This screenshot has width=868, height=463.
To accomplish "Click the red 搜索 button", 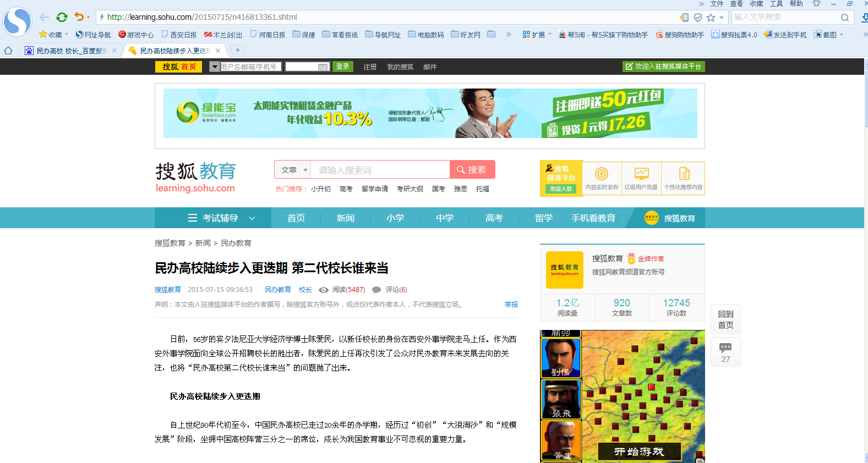I will 472,169.
